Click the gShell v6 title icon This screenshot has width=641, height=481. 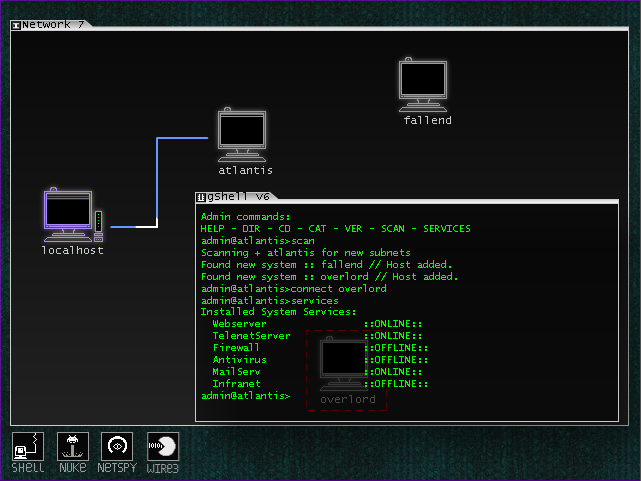[201, 196]
